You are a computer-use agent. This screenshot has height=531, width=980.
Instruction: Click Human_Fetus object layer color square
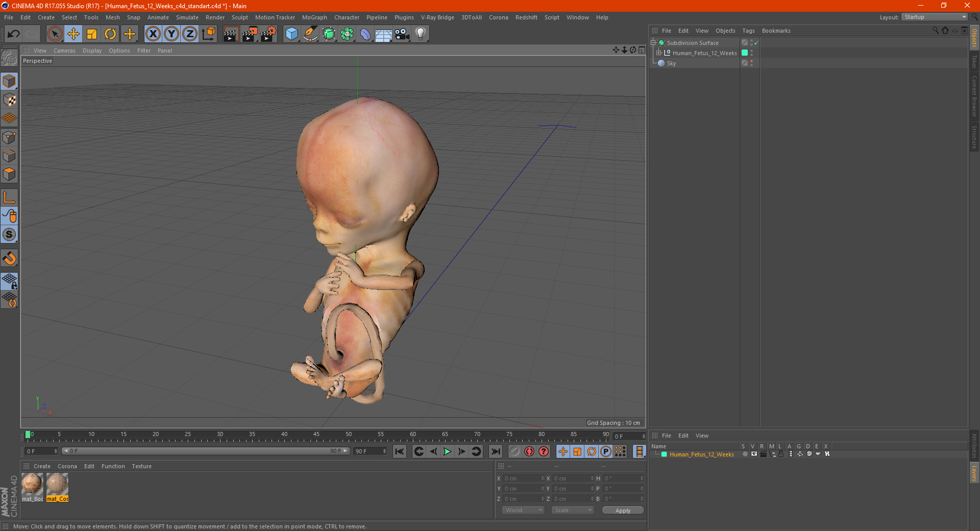coord(744,53)
